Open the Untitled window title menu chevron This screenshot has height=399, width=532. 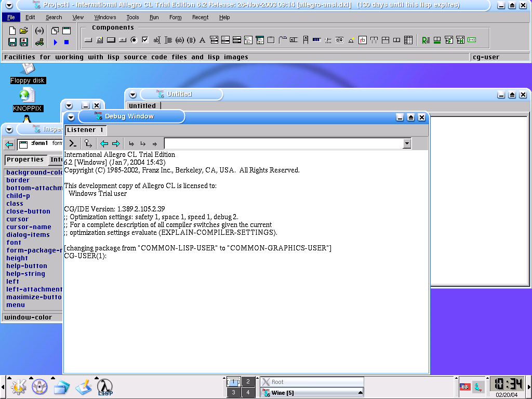tap(132, 95)
